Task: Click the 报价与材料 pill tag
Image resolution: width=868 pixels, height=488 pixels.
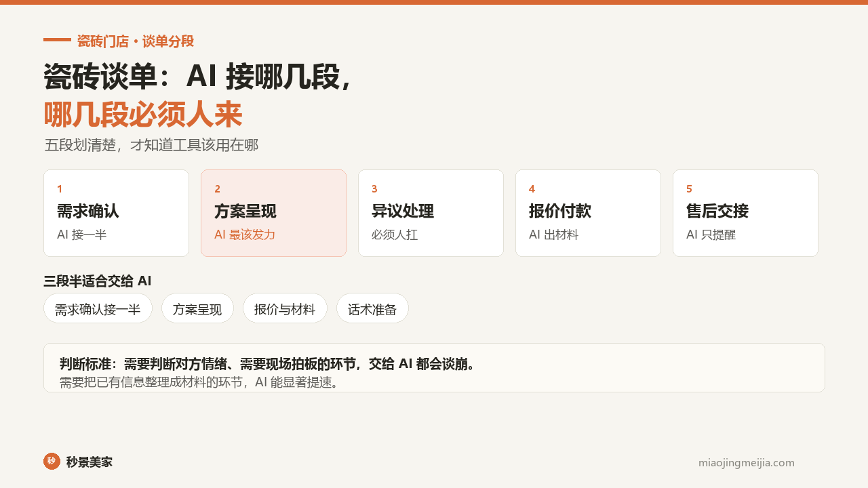Action: point(285,308)
